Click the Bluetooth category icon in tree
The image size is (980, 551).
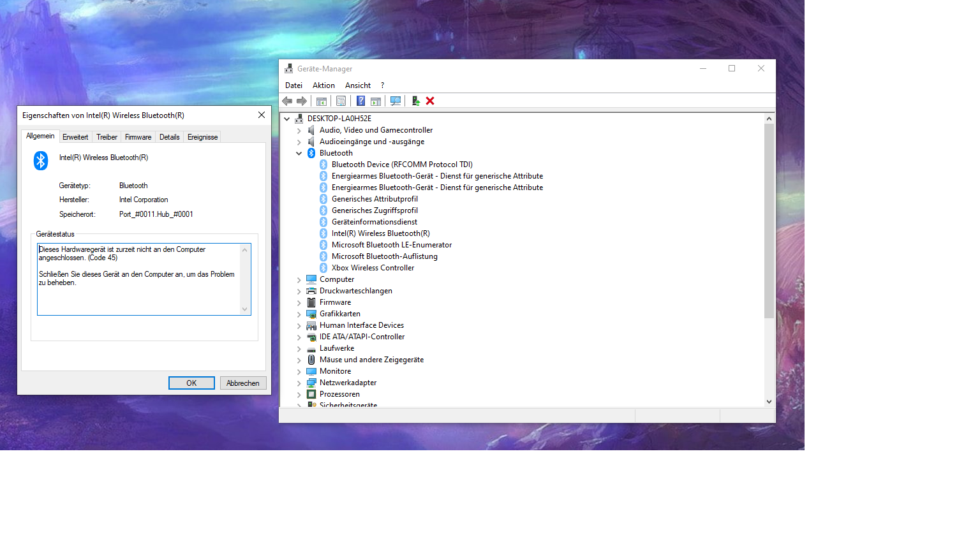311,153
